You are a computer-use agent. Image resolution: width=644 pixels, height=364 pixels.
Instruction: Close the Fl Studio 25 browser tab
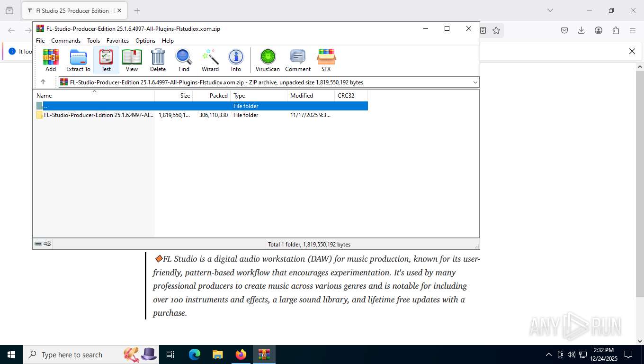click(x=119, y=10)
